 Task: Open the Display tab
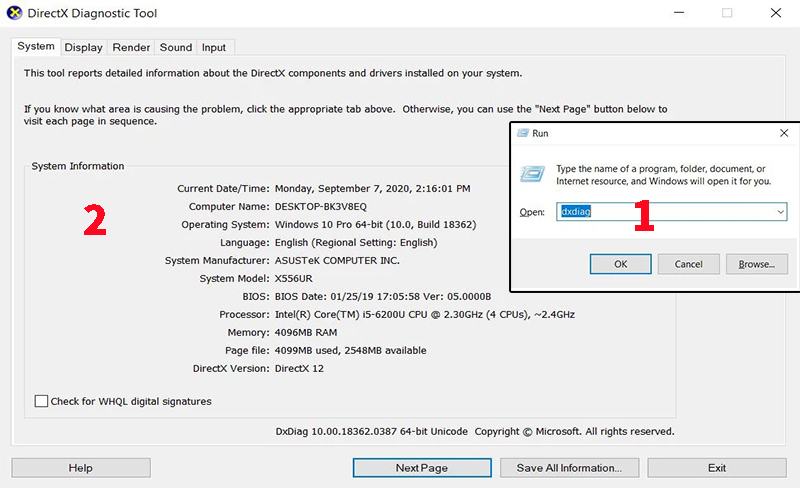tap(84, 47)
